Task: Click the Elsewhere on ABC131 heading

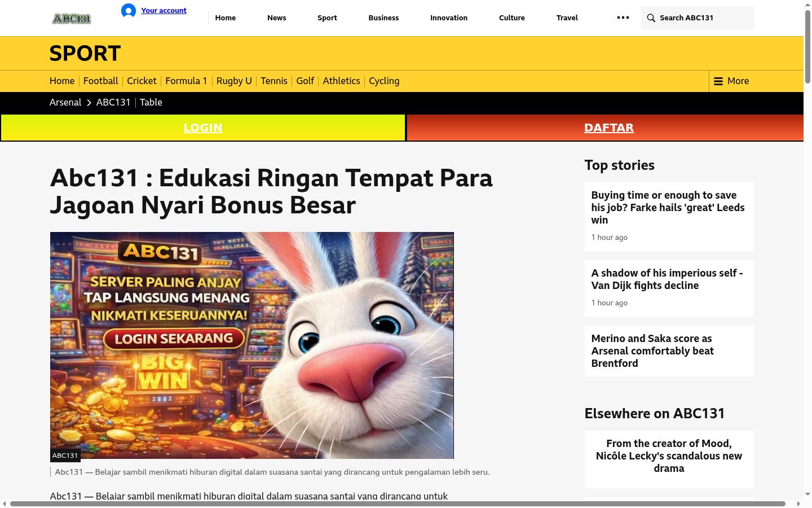Action: coord(655,414)
